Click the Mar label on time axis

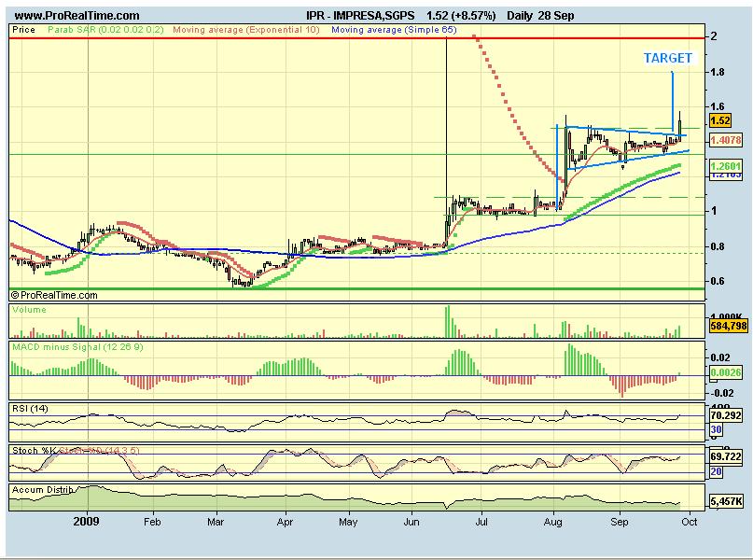(216, 522)
